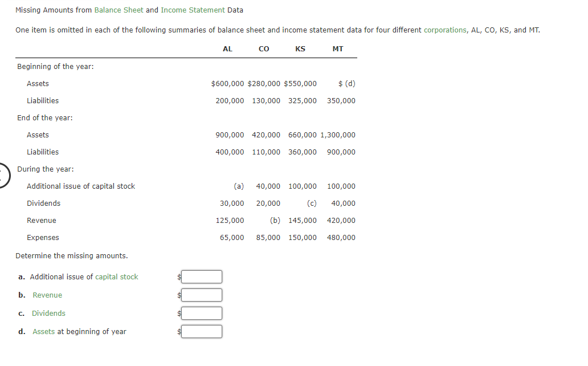Viewport: 588px width, 366px height.
Task: Click the missing amount placeholder (d)
Action: click(x=350, y=83)
